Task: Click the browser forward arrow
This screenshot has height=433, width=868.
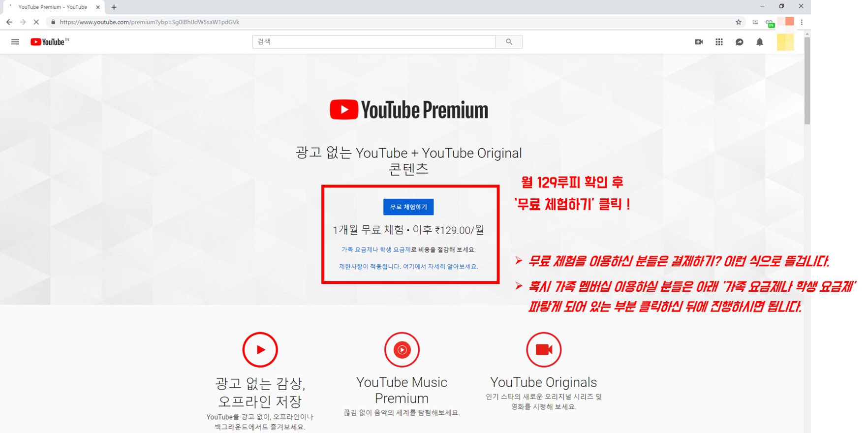Action: [x=23, y=22]
